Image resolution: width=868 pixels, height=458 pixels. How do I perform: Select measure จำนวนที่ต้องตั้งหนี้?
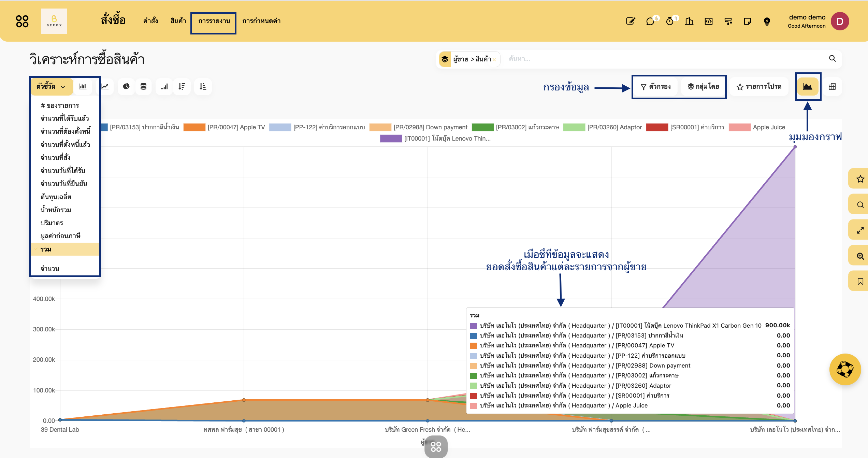65,131
